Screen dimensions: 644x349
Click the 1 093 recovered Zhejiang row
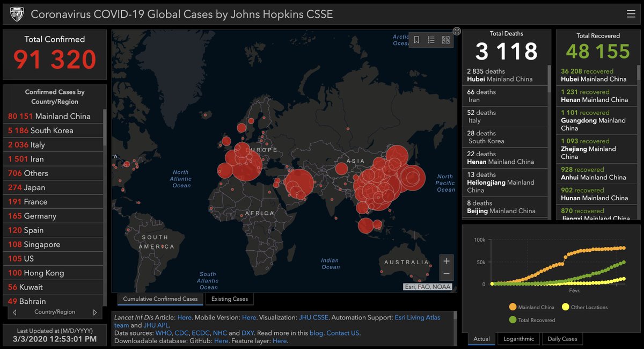(x=596, y=149)
